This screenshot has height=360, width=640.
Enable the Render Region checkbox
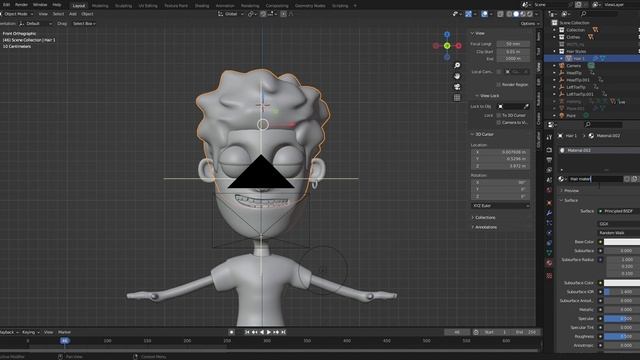pyautogui.click(x=498, y=84)
